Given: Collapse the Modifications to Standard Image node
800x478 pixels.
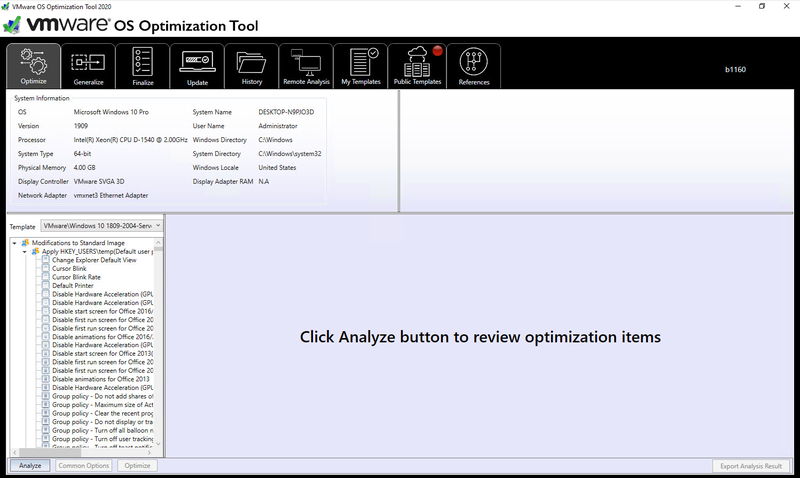Looking at the screenshot, I should 14,243.
